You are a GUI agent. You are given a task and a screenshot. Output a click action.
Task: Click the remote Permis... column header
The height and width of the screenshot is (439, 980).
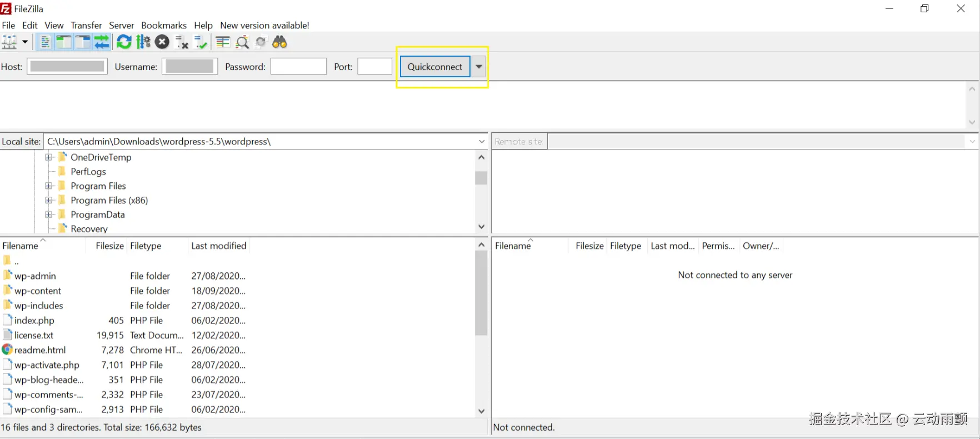pos(718,246)
